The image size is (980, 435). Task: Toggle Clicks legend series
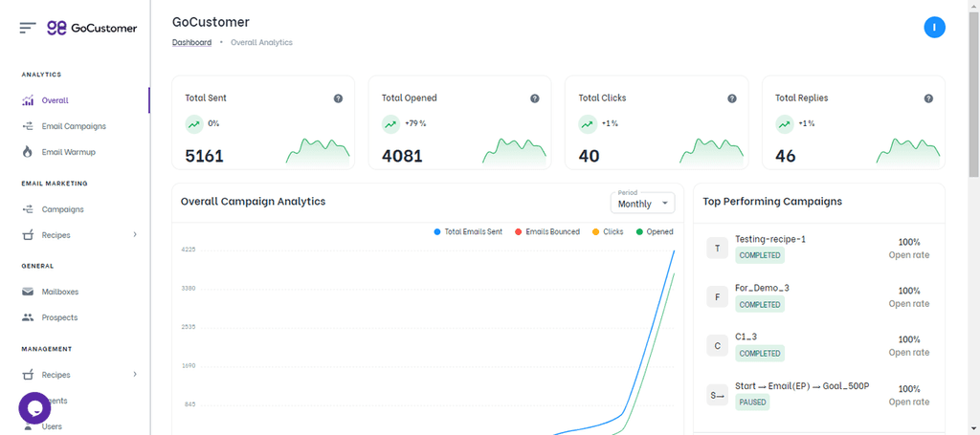click(x=608, y=231)
